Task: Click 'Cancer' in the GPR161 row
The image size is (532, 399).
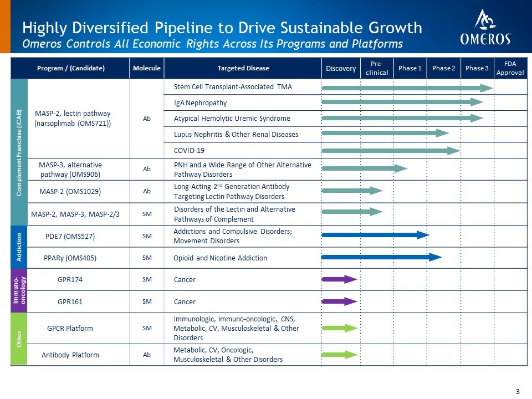Action: pyautogui.click(x=185, y=301)
